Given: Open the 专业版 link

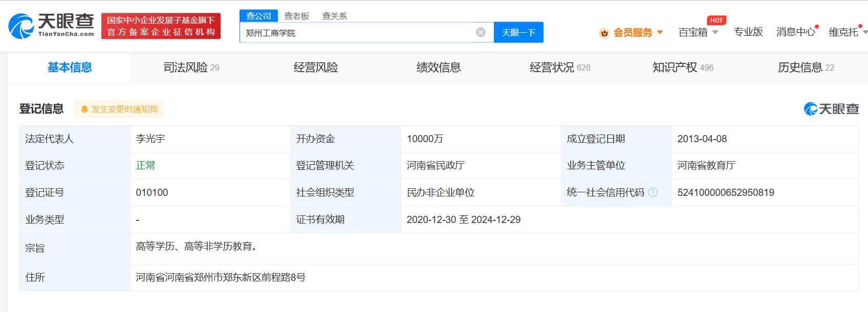Looking at the screenshot, I should click(748, 32).
